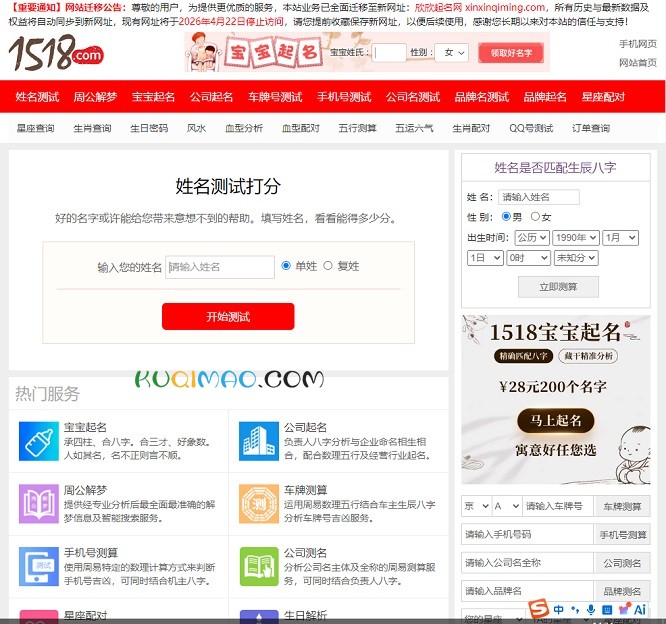Open the 手机网页 link
Image resolution: width=666 pixels, height=624 pixels.
pyautogui.click(x=638, y=44)
